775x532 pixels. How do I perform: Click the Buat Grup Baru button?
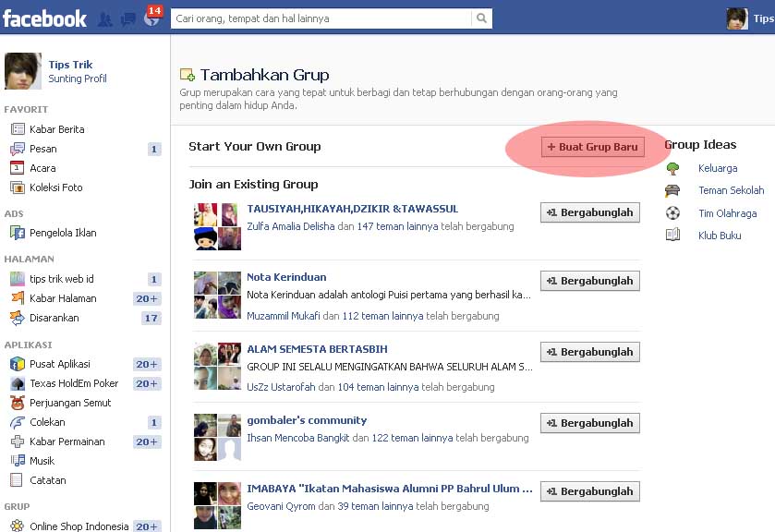(x=593, y=147)
